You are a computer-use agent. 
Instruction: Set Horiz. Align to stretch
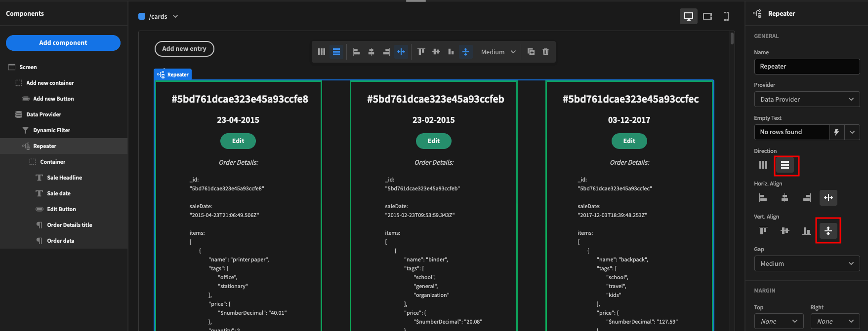(828, 198)
